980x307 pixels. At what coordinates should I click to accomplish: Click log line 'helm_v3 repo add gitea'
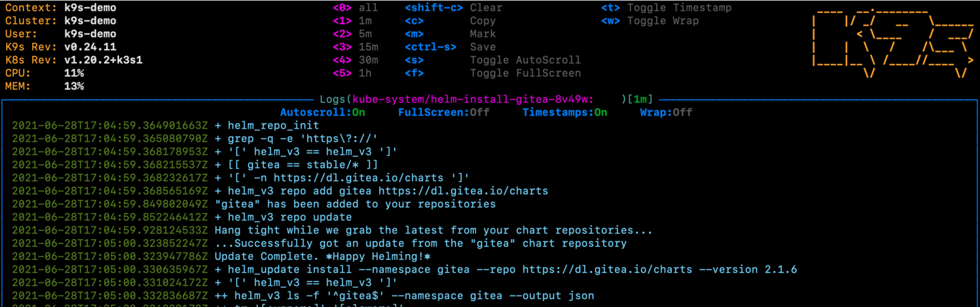tap(381, 191)
